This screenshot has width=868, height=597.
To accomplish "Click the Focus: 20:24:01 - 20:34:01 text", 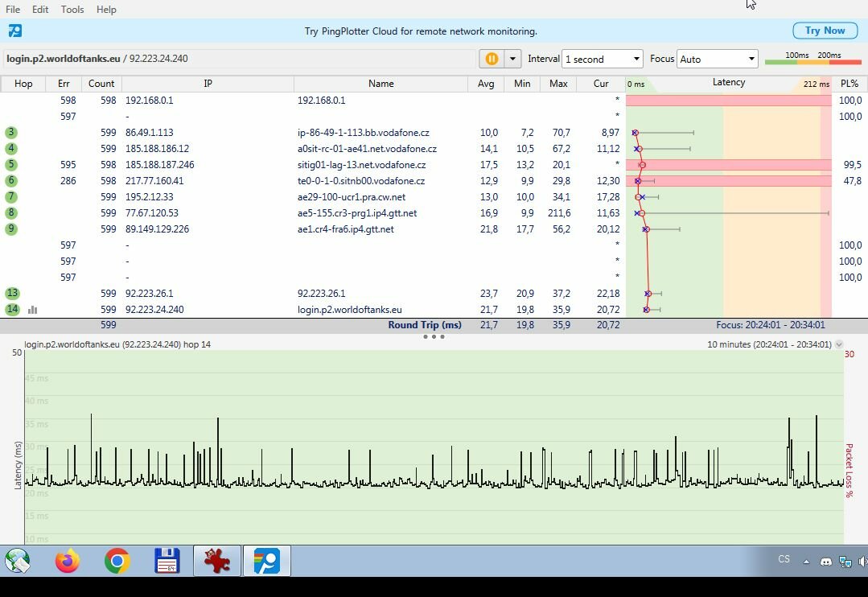I will 771,325.
